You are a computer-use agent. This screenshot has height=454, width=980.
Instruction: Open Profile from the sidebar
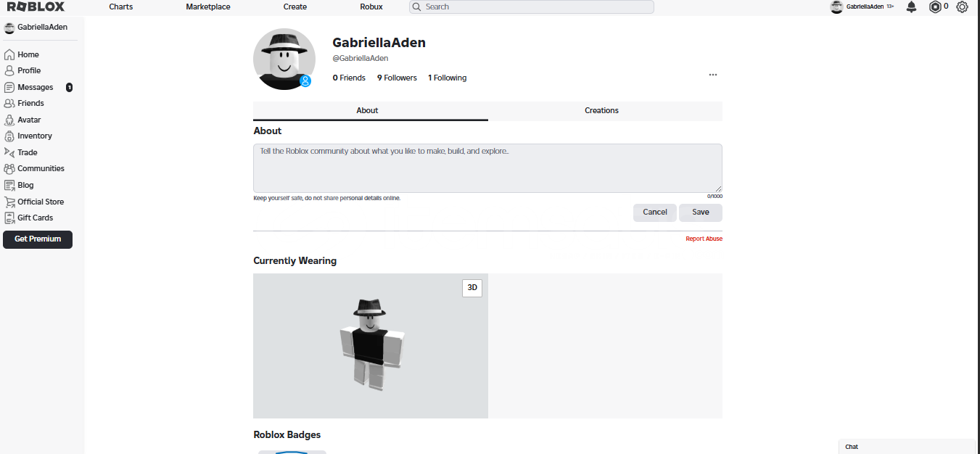(29, 70)
